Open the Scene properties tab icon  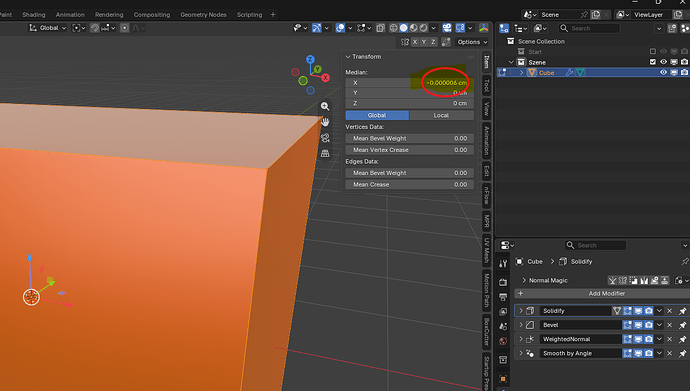click(x=503, y=326)
